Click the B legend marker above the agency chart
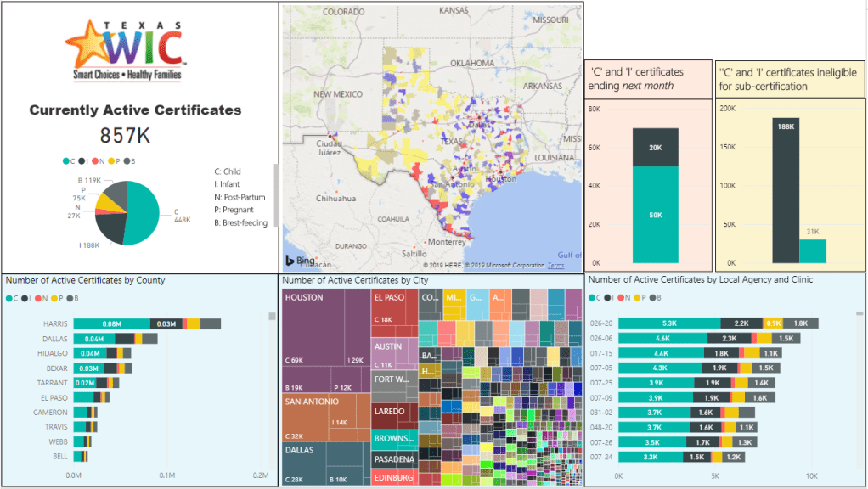 (x=651, y=297)
